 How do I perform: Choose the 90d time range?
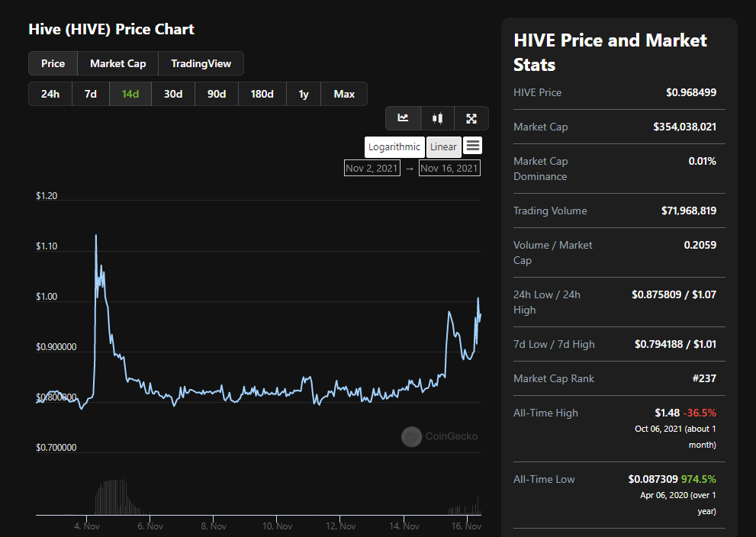217,94
